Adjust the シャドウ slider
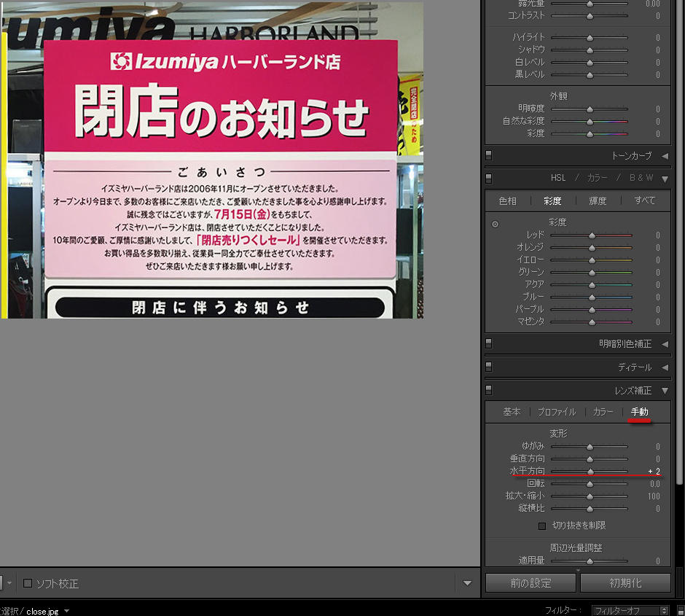The width and height of the screenshot is (685, 616). [590, 50]
